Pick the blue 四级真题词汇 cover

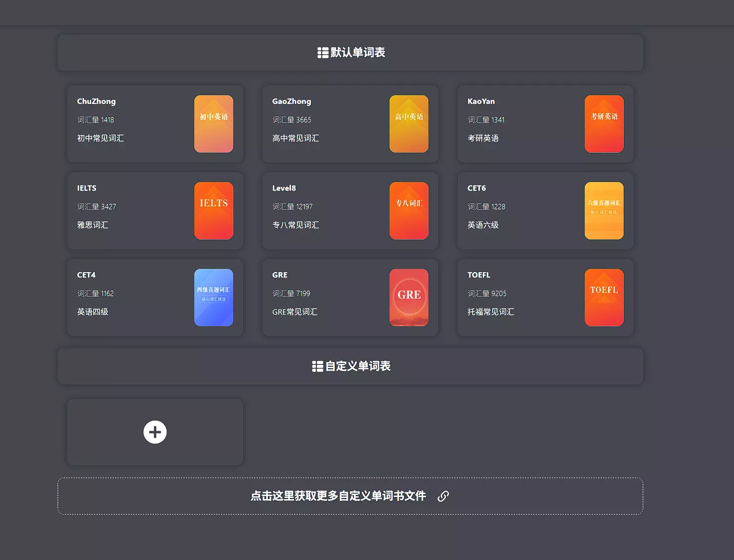[x=213, y=298]
